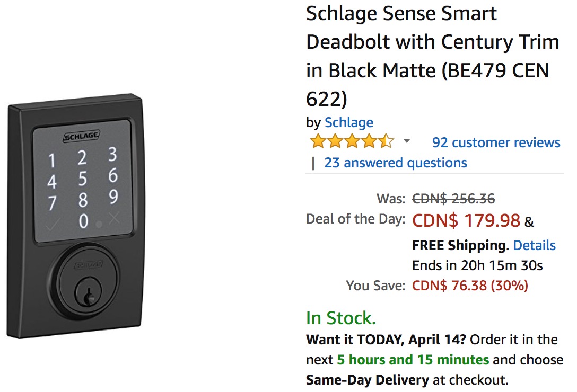
Task: Click the CDN$ 179.98 deal price
Action: coord(466,221)
